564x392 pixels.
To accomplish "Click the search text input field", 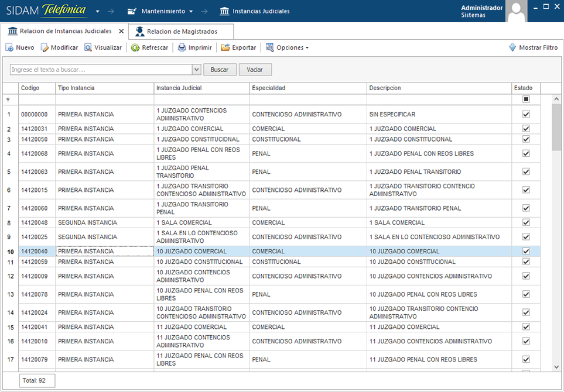I will click(x=101, y=70).
